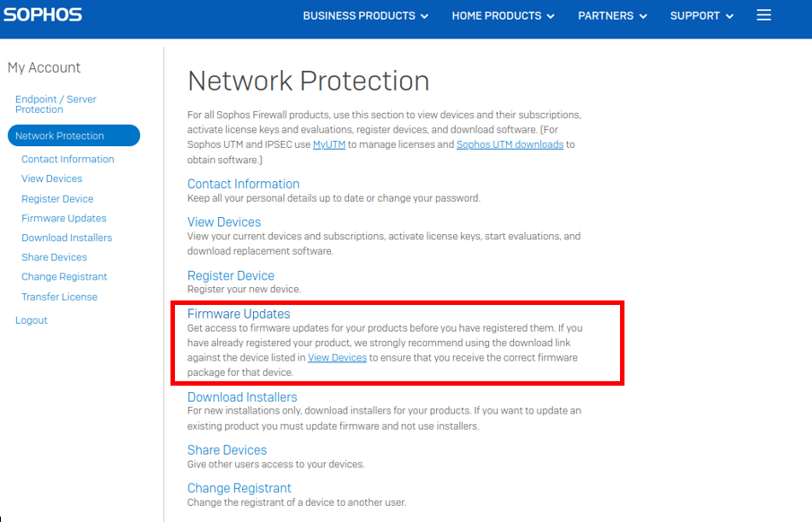Click Logout in the sidebar
Image resolution: width=812 pixels, height=522 pixels.
click(31, 320)
